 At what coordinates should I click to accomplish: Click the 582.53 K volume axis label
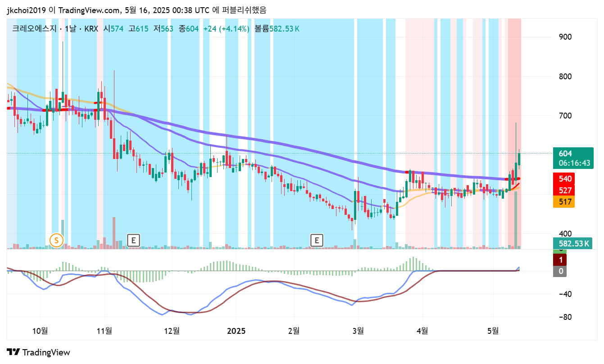point(573,244)
